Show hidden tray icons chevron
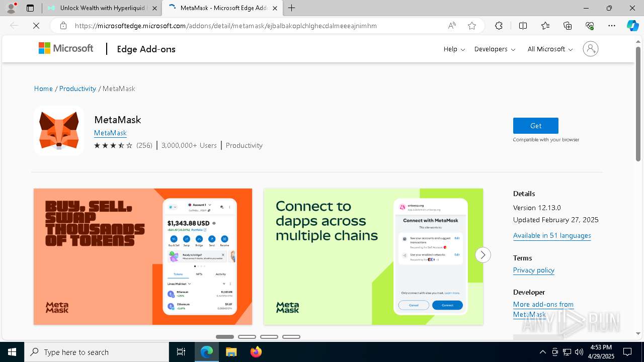 [542, 352]
